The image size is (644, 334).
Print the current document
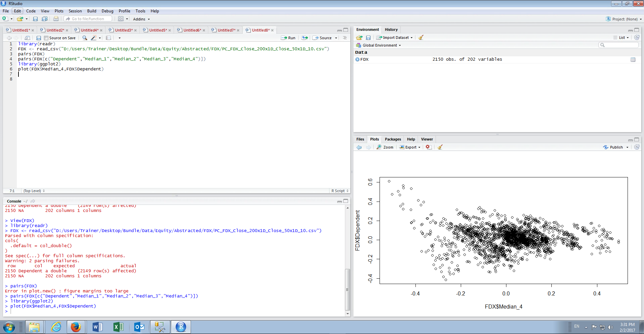point(56,19)
